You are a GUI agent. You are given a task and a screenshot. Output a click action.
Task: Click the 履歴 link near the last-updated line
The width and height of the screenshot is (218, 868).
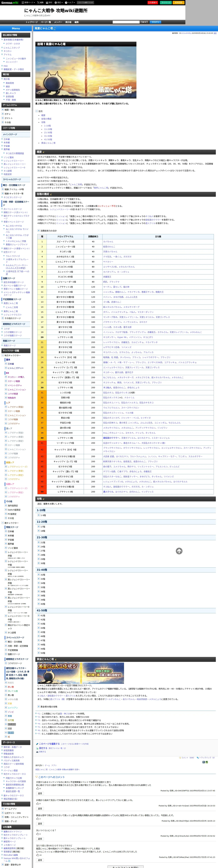tap(215, 33)
